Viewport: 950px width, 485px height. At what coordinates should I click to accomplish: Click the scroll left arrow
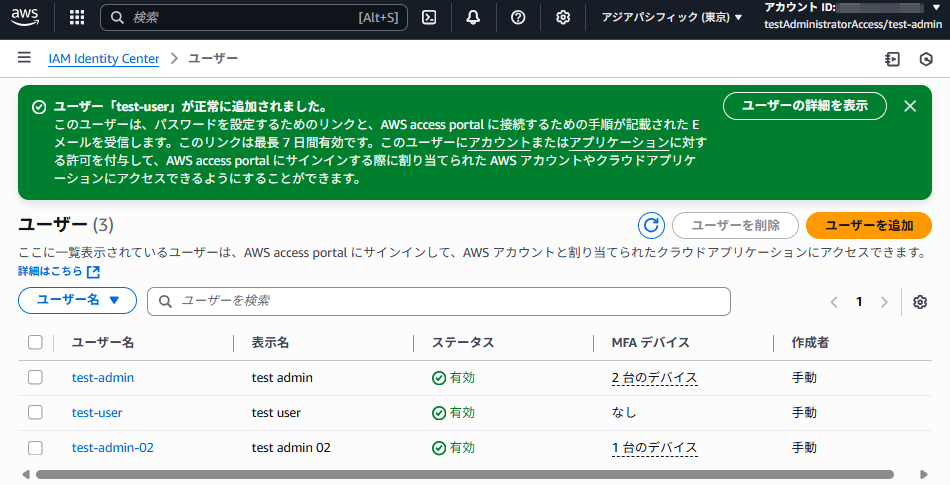26,475
